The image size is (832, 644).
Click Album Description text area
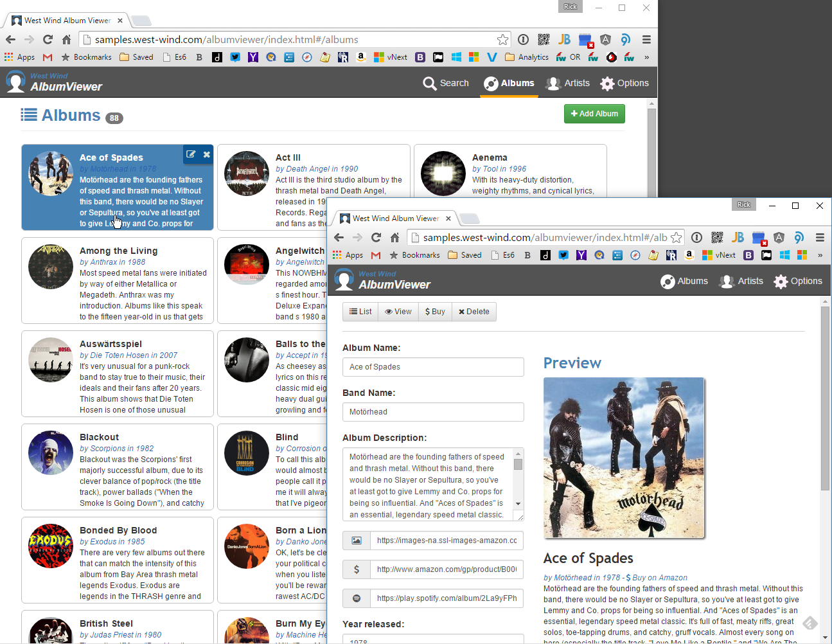pos(433,484)
